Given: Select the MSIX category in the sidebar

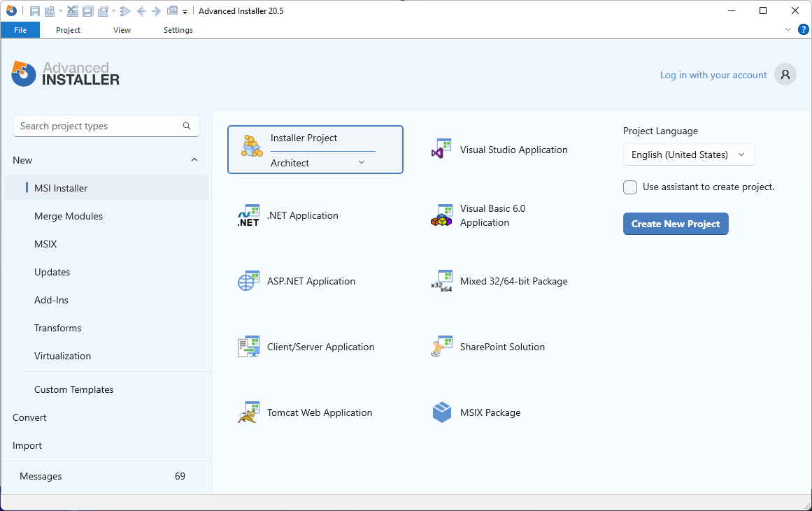Looking at the screenshot, I should click(45, 244).
